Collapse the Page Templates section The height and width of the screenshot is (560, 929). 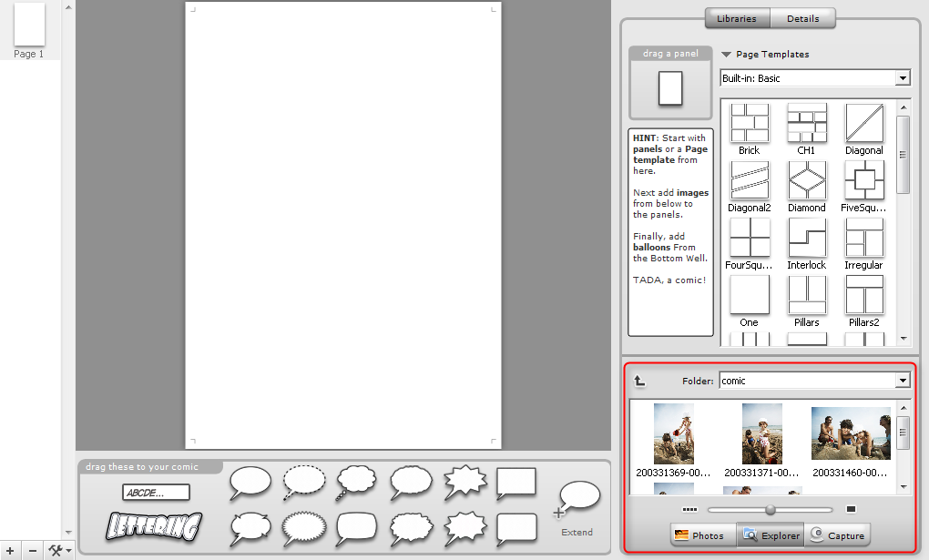[726, 55]
